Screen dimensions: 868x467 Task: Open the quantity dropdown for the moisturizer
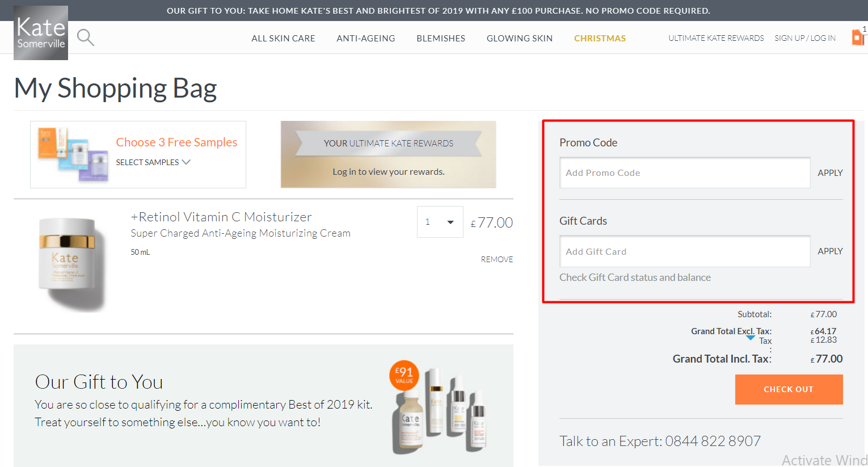pos(440,221)
